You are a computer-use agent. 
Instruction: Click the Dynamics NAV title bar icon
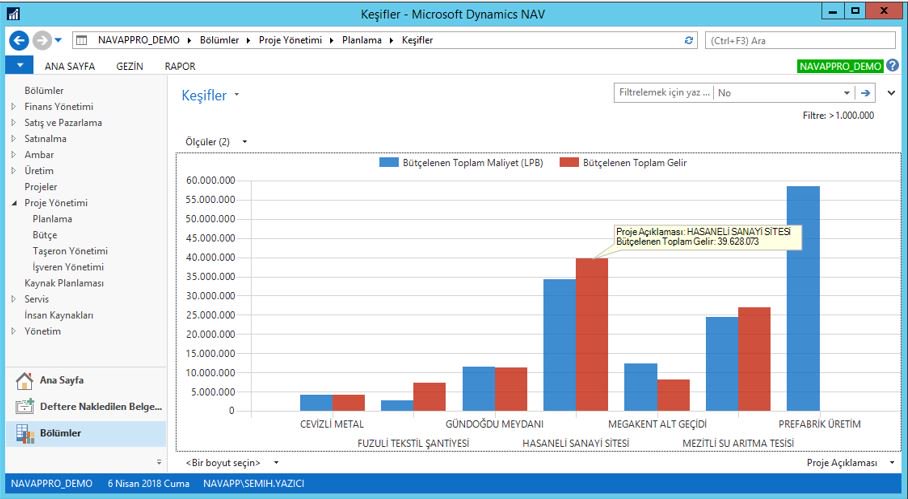coord(13,13)
